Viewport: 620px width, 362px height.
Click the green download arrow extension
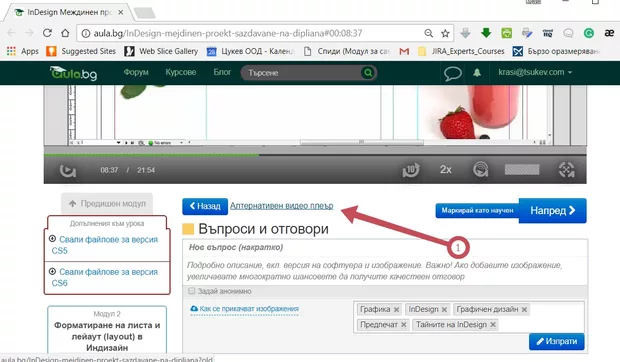(x=486, y=33)
